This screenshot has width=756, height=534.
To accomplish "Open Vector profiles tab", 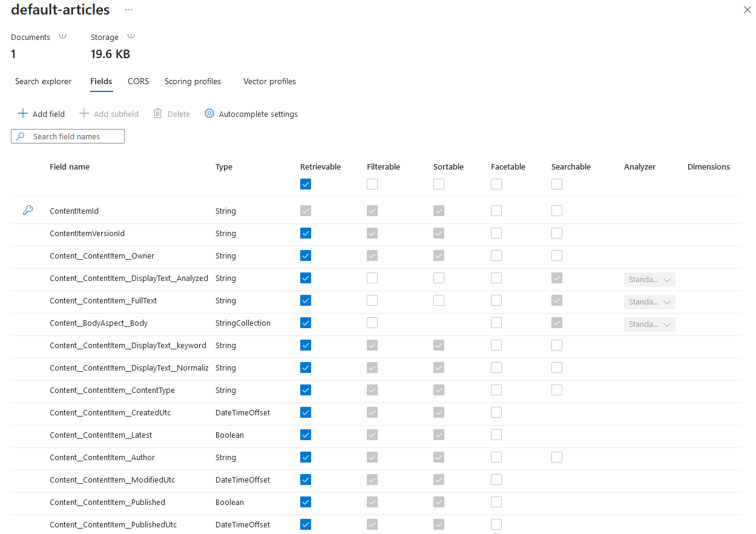I will coord(269,81).
